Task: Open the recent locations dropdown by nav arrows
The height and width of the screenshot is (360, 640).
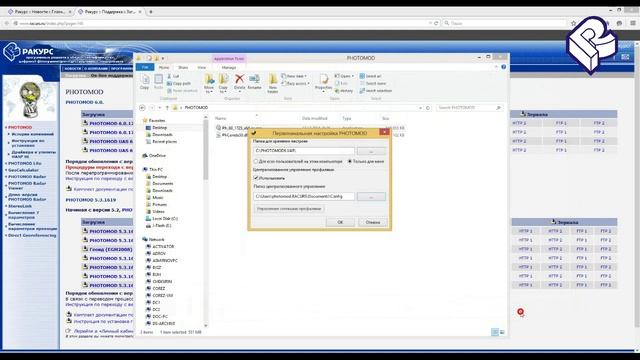Action: tap(160, 108)
